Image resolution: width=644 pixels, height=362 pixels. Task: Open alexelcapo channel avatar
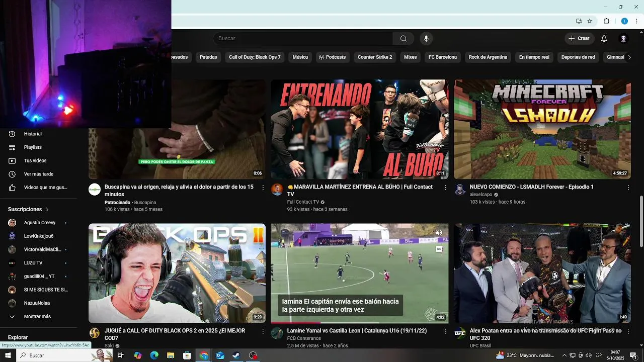point(460,189)
